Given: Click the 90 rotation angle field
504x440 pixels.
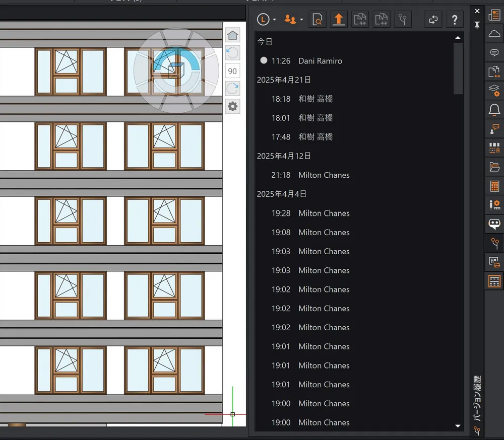Looking at the screenshot, I should tap(232, 71).
